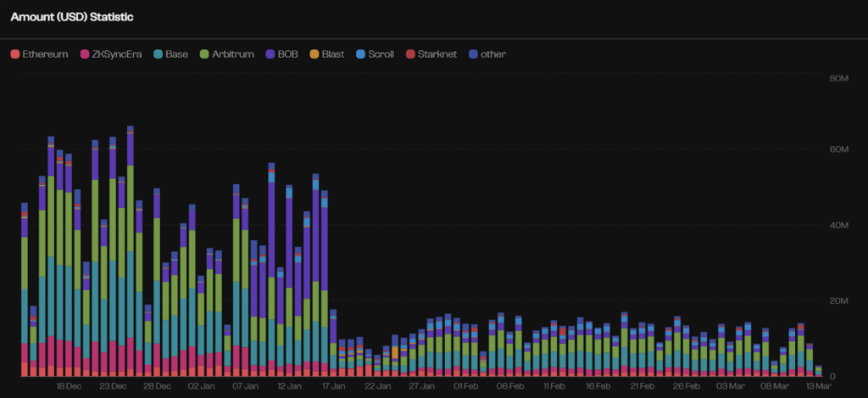Viewport: 868px width, 398px height.
Task: Click the 80M y-axis label
Action: (x=838, y=79)
